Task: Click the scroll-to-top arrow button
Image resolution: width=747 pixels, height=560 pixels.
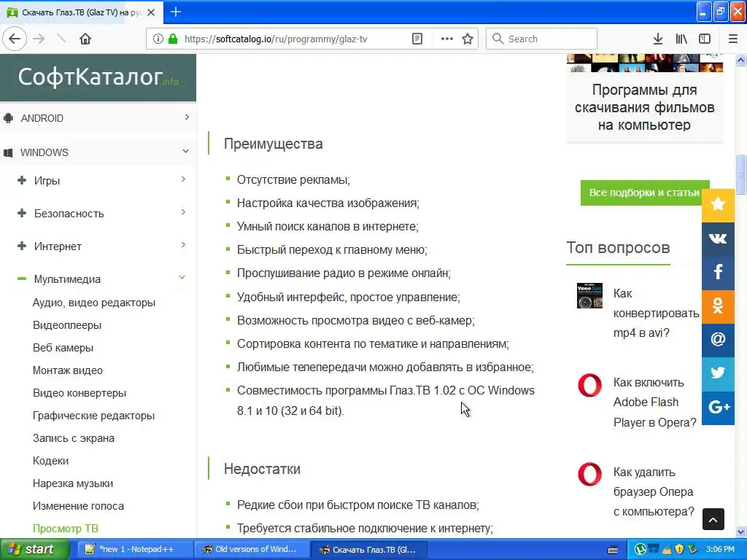Action: pos(713,519)
